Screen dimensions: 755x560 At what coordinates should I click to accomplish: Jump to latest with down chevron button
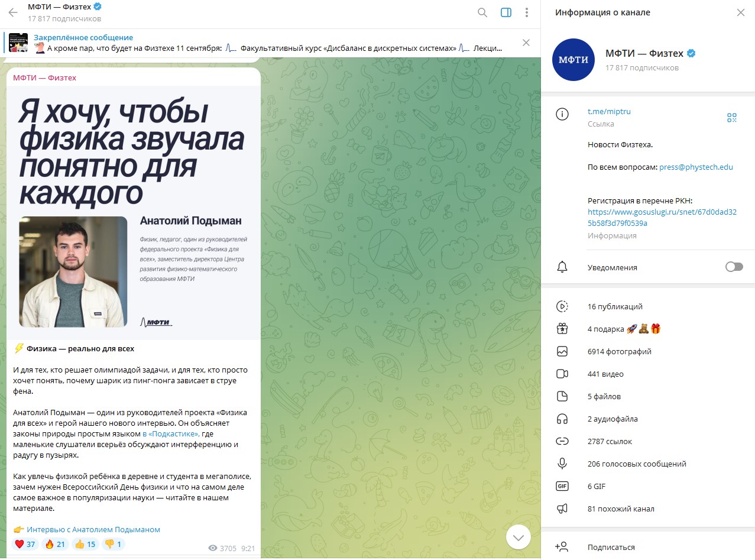tap(519, 538)
